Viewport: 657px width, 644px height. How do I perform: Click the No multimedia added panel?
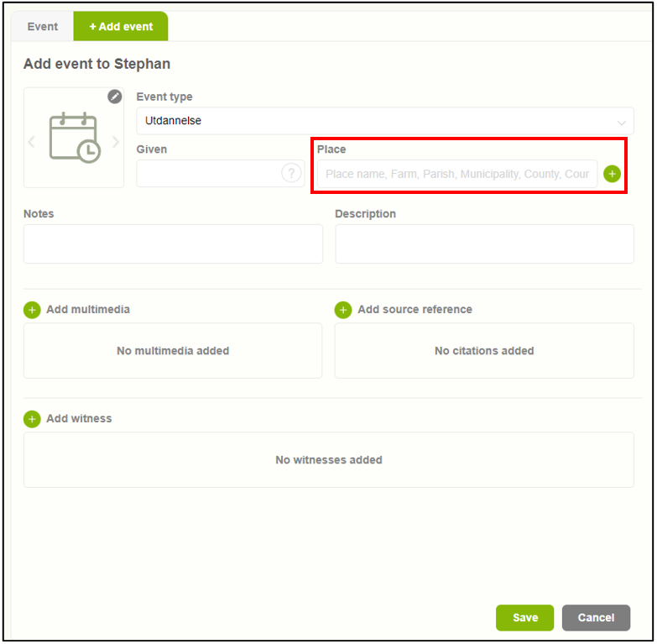click(x=173, y=351)
